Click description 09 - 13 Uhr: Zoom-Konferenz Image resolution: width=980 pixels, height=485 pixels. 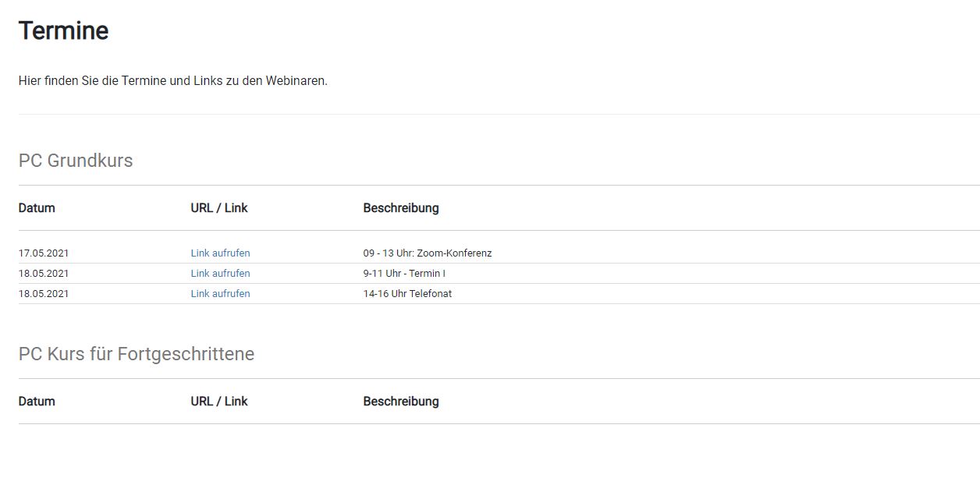[x=428, y=253]
